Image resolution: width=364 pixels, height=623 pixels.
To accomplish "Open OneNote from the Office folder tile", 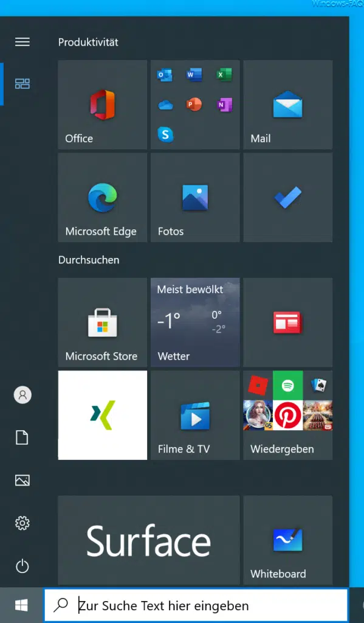I will pos(224,105).
